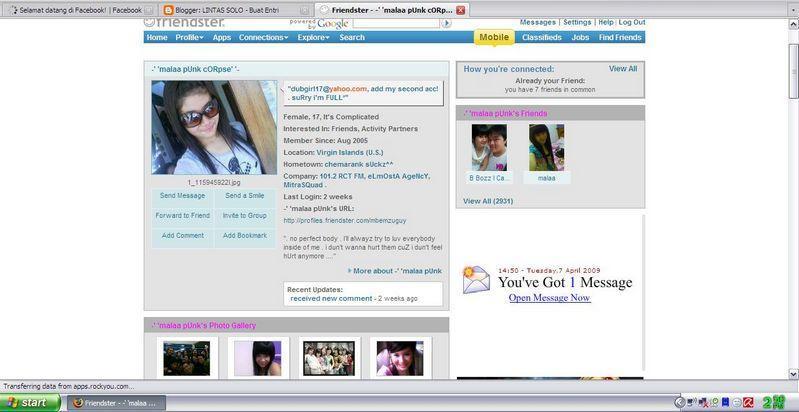Click the Friendster logo
The height and width of the screenshot is (412, 799).
184,23
